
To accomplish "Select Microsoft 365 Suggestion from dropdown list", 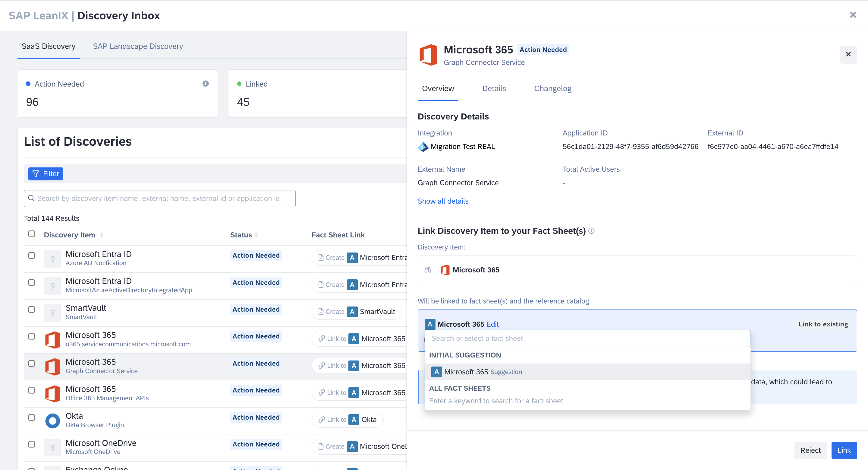I will click(x=587, y=372).
